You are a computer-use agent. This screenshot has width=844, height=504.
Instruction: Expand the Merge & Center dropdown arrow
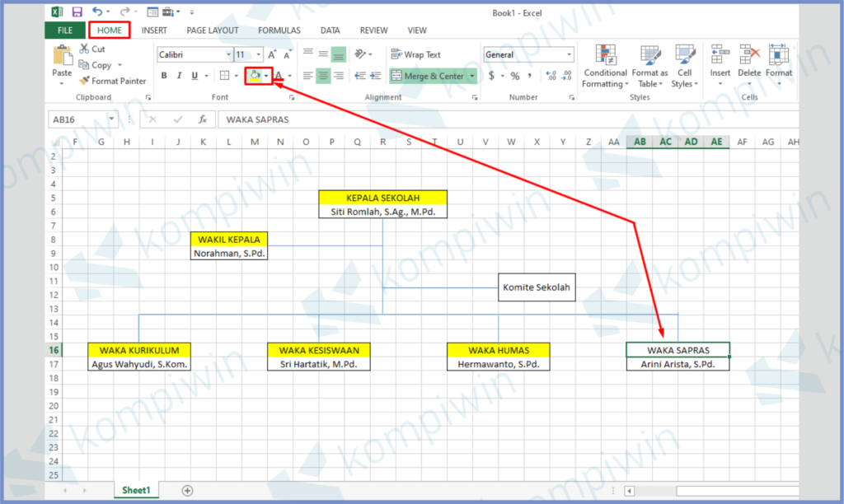[472, 76]
